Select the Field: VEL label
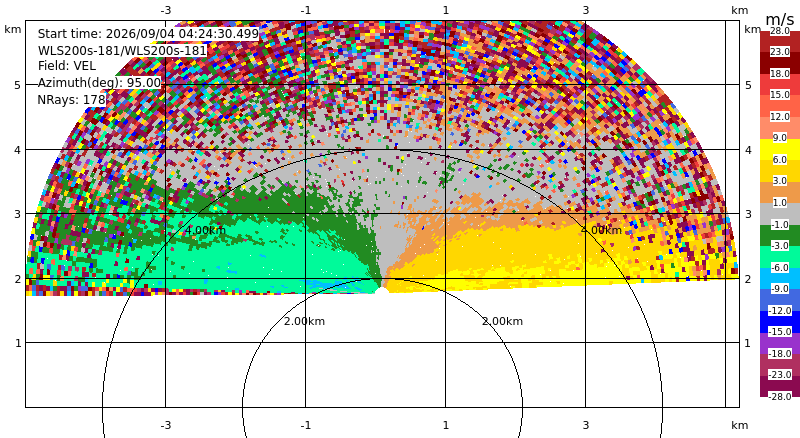The height and width of the screenshot is (438, 800). click(67, 66)
